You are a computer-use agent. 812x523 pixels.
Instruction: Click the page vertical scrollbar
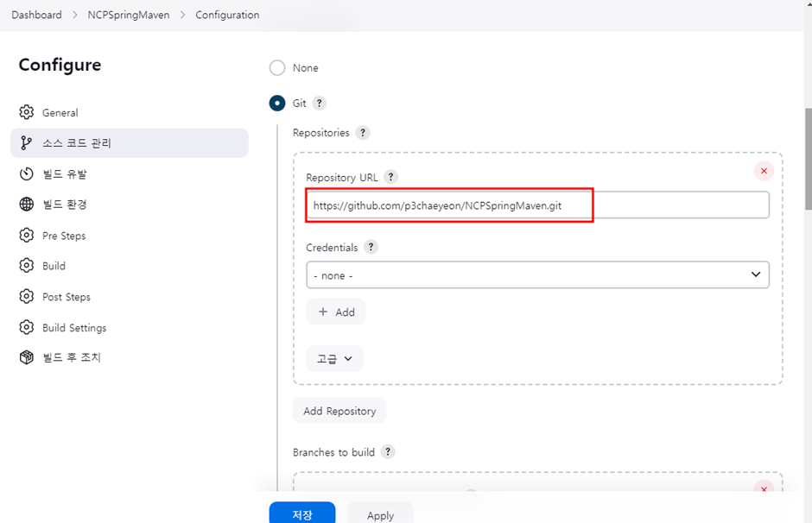(x=808, y=158)
